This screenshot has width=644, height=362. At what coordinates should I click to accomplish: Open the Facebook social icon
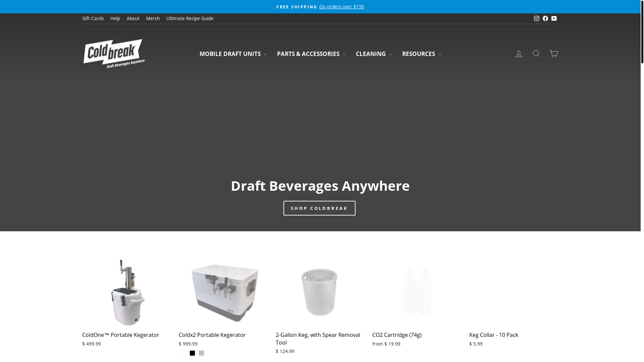coord(545,18)
